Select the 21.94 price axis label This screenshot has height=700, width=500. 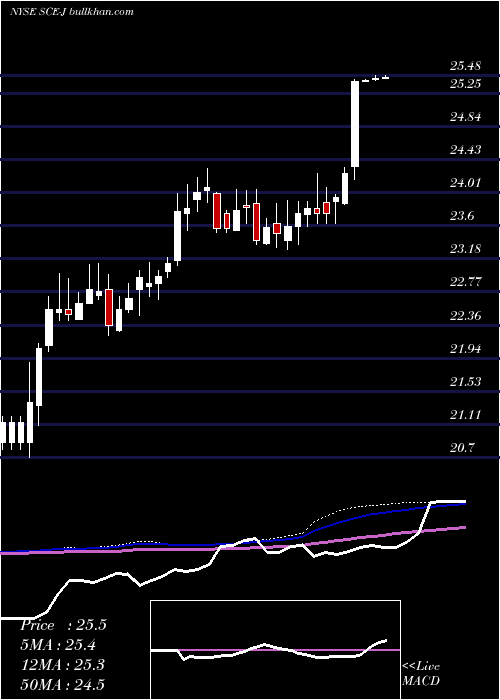[465, 348]
